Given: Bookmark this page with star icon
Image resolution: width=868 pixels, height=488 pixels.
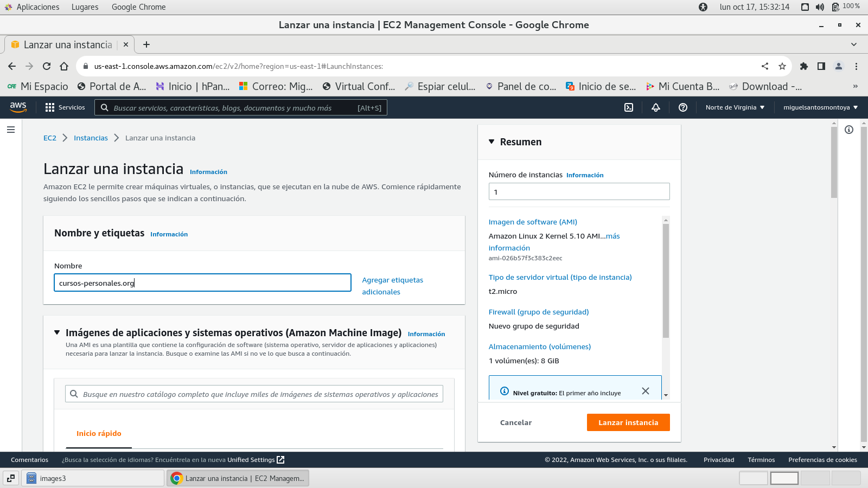Looking at the screenshot, I should [x=782, y=66].
